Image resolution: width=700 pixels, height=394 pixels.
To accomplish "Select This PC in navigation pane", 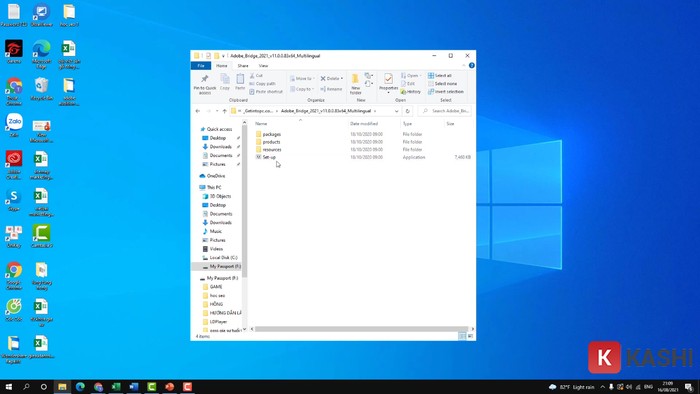I will [210, 187].
